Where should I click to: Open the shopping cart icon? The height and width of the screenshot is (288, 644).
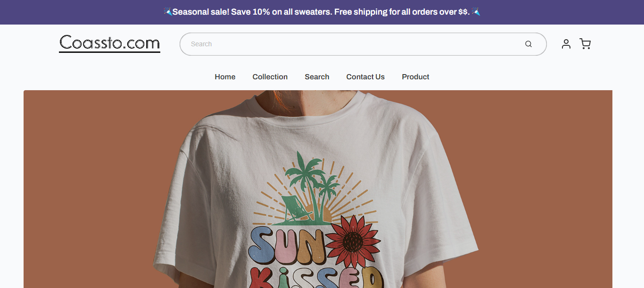coord(585,44)
